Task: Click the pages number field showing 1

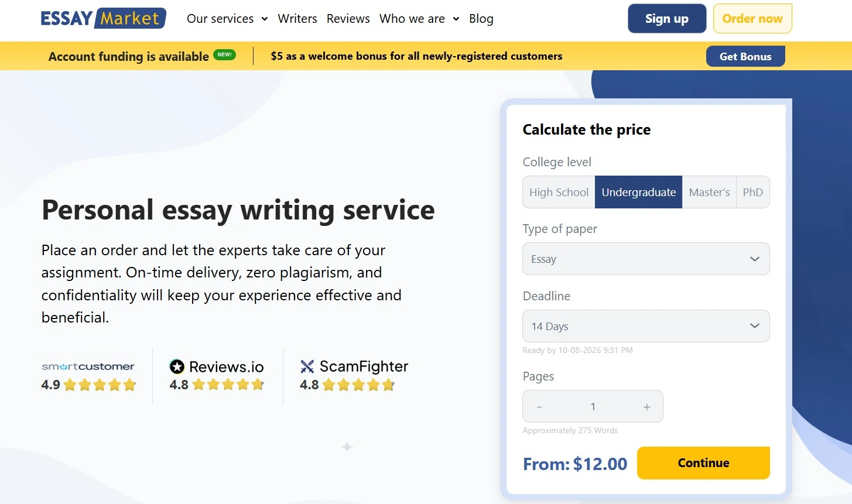Action: coord(593,407)
